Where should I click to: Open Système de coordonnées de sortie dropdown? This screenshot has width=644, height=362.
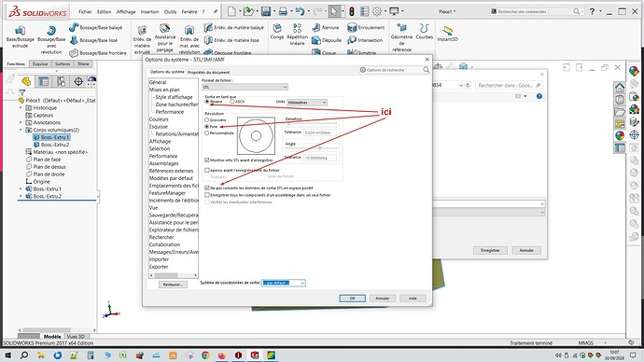click(x=284, y=283)
